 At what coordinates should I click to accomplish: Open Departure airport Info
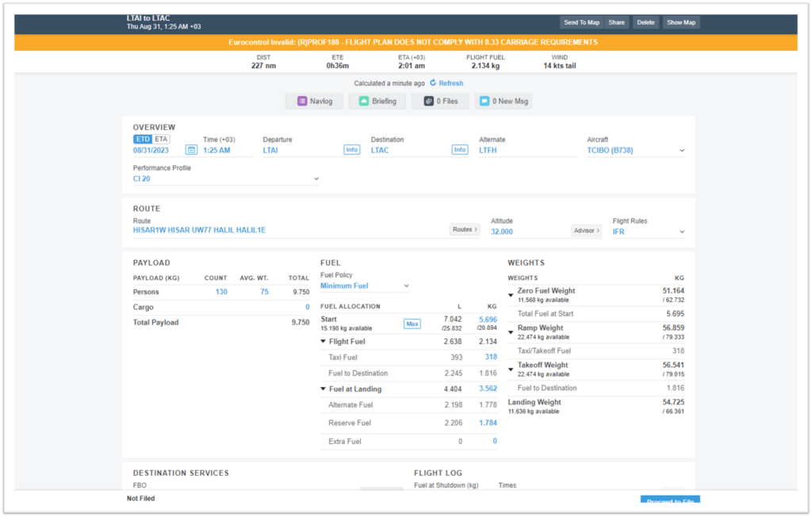tap(351, 150)
